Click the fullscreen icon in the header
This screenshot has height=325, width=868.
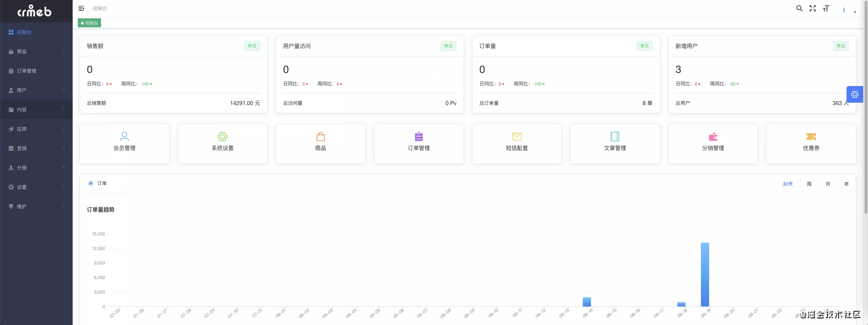coord(813,8)
